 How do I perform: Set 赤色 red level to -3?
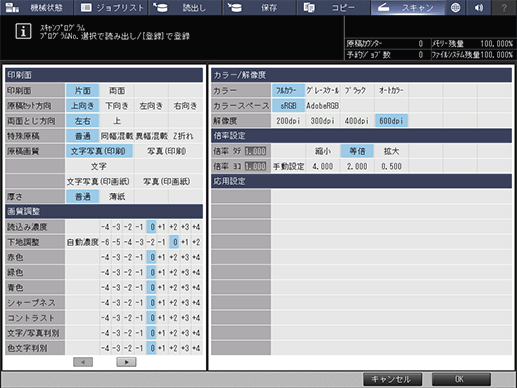point(116,257)
